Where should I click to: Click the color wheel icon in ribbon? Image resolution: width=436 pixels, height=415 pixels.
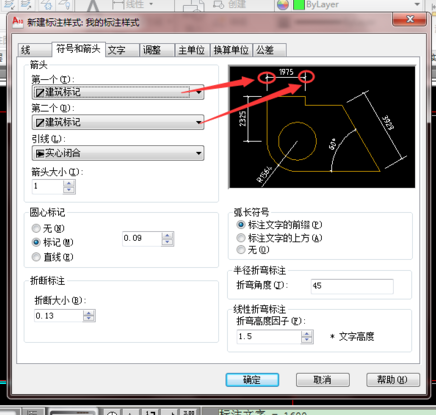(283, 5)
